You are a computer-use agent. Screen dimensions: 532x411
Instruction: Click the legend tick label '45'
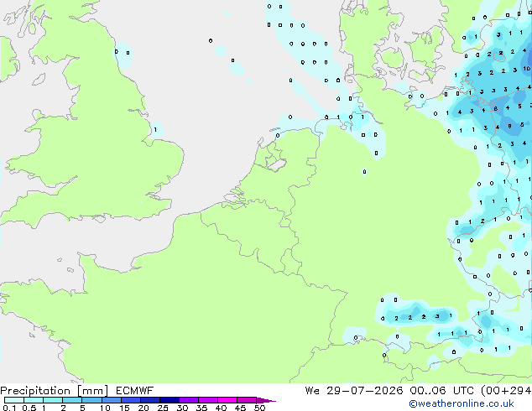(x=240, y=408)
